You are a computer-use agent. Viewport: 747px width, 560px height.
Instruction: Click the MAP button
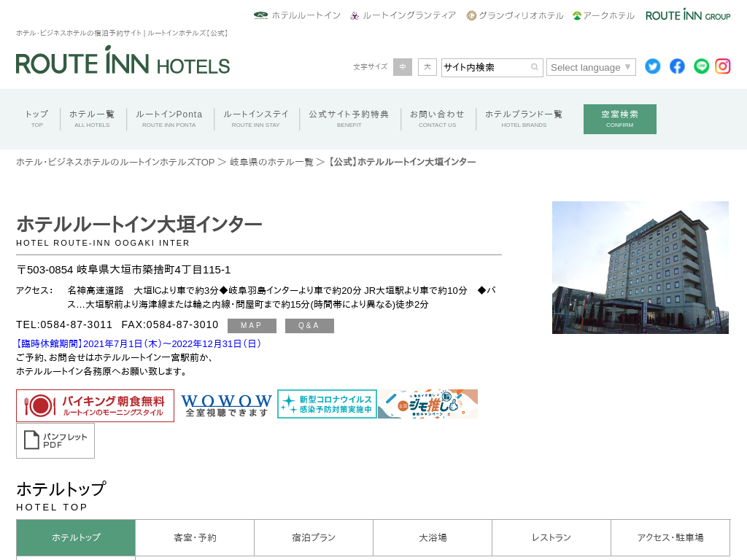pyautogui.click(x=252, y=326)
